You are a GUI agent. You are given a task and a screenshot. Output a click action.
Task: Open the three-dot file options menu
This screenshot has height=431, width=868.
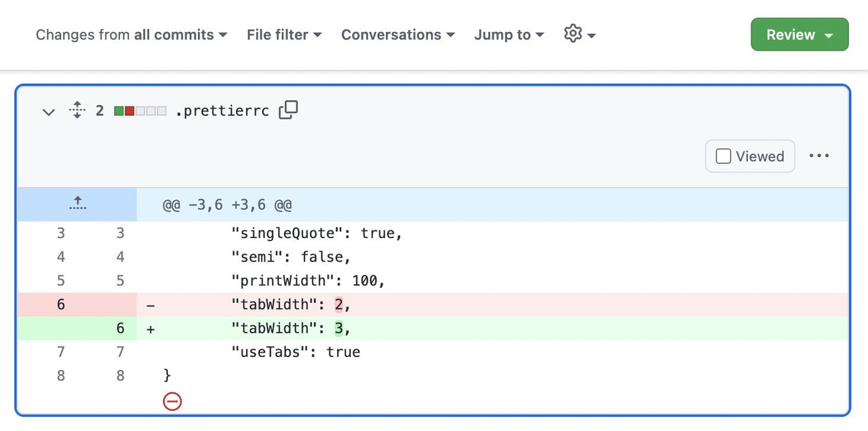[819, 156]
